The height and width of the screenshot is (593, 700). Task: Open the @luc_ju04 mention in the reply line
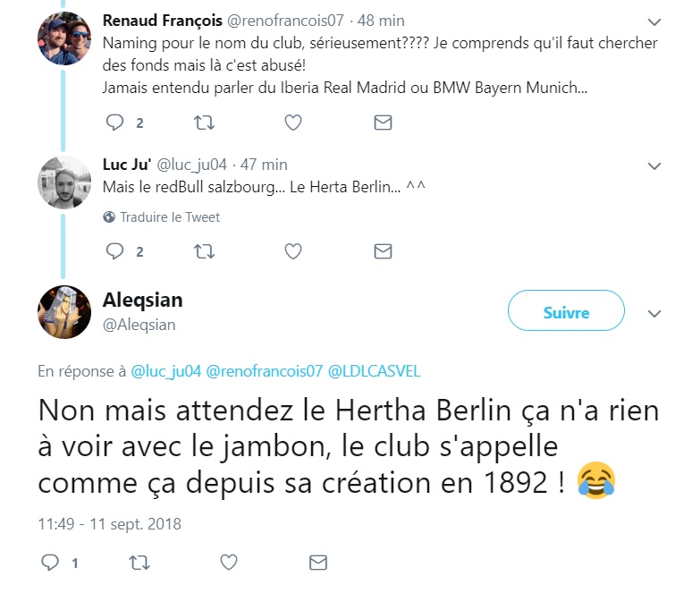tap(167, 370)
